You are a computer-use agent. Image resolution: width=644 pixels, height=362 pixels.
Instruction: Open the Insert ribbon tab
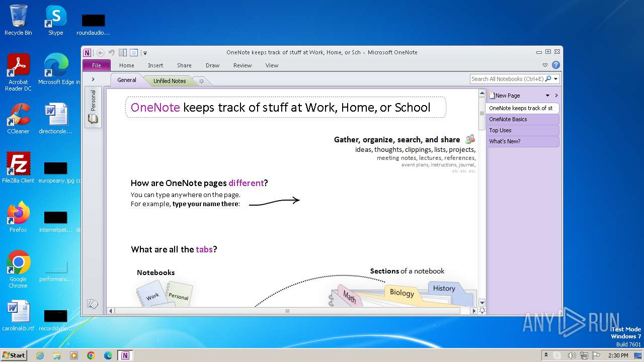155,65
